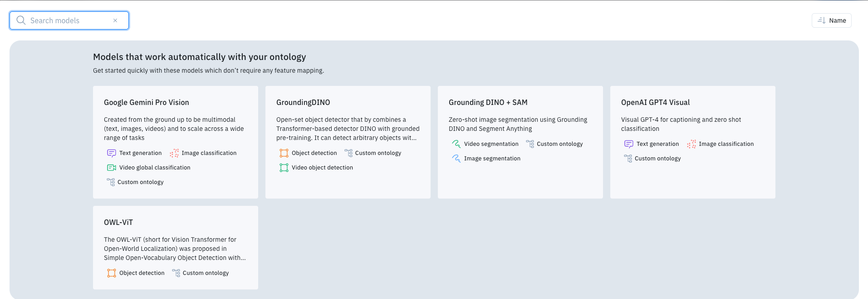Click the Video global classification label

155,168
